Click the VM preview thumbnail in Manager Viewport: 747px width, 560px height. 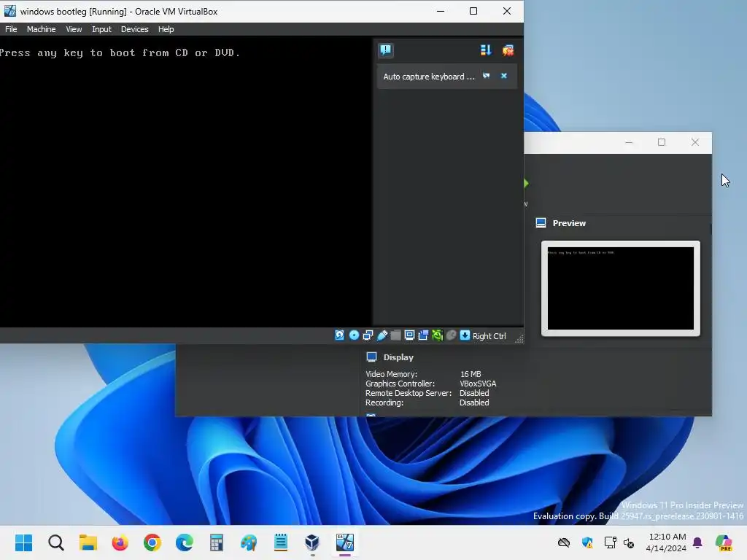(x=621, y=288)
